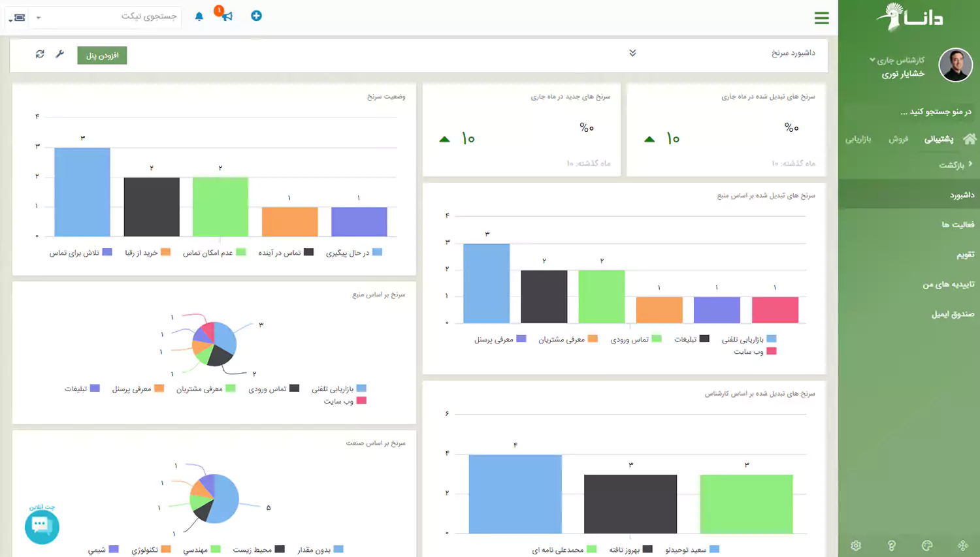
Task: Toggle the 'وب سایت' legend in converted leads chart
Action: (x=754, y=351)
